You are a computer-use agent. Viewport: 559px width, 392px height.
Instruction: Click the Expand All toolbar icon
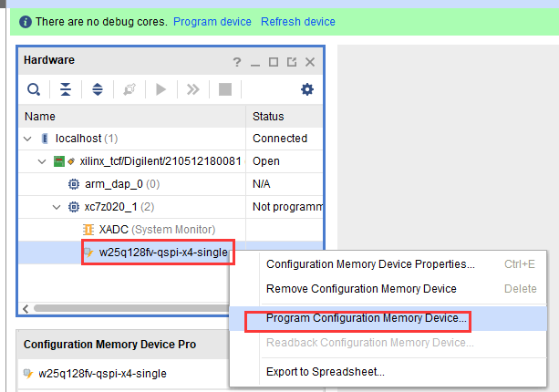pyautogui.click(x=98, y=89)
